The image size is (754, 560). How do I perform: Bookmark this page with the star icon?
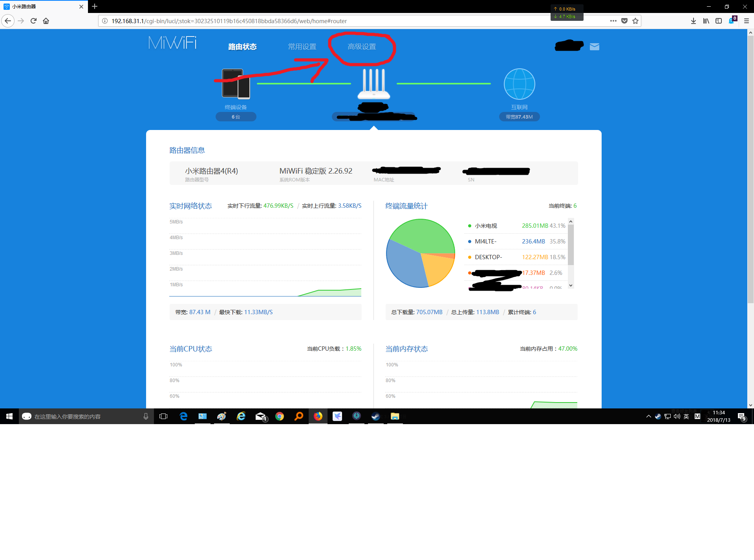(635, 21)
